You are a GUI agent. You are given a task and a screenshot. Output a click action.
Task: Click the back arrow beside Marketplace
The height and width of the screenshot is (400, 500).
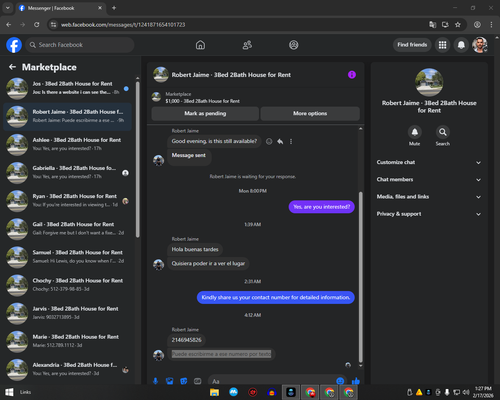click(x=12, y=67)
